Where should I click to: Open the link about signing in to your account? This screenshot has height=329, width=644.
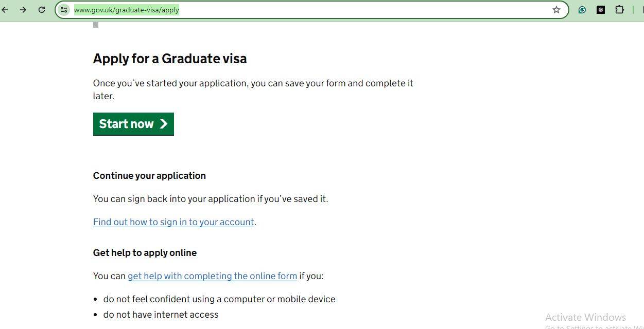(x=173, y=222)
